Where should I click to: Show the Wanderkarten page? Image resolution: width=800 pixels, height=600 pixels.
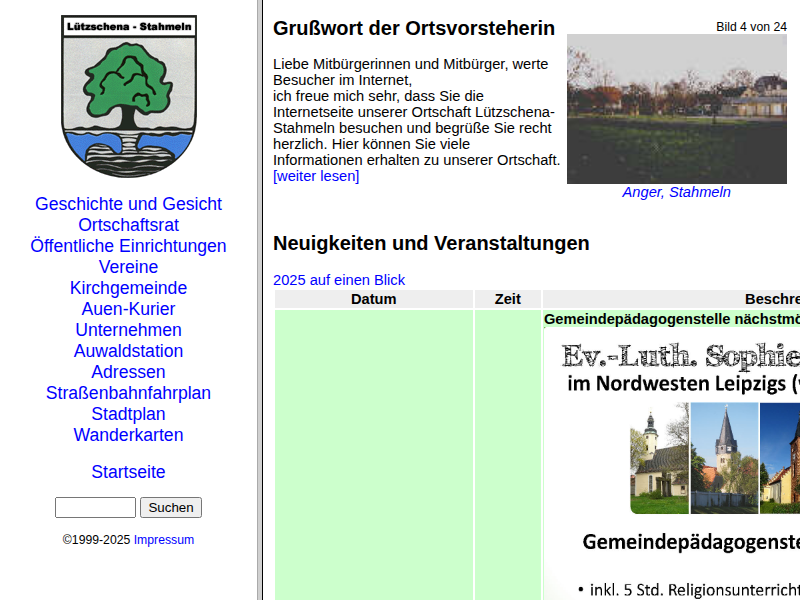click(128, 435)
